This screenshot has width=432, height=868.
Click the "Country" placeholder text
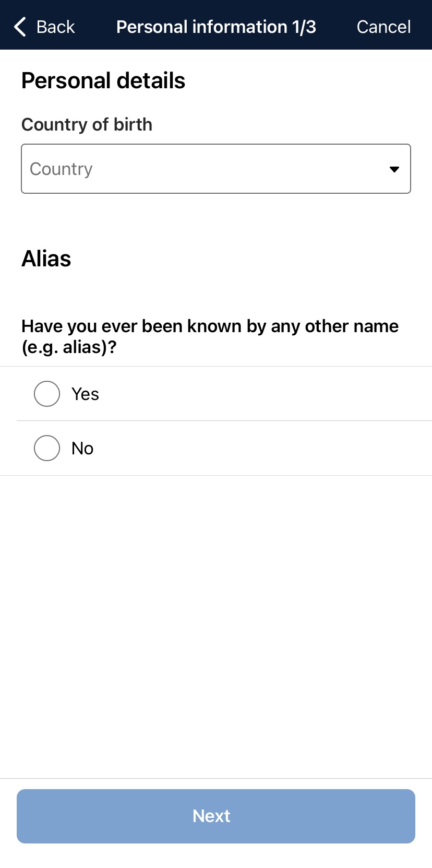click(x=61, y=169)
